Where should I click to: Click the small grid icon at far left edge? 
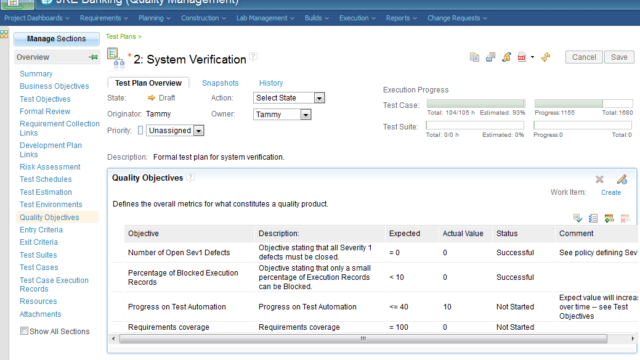point(4,33)
